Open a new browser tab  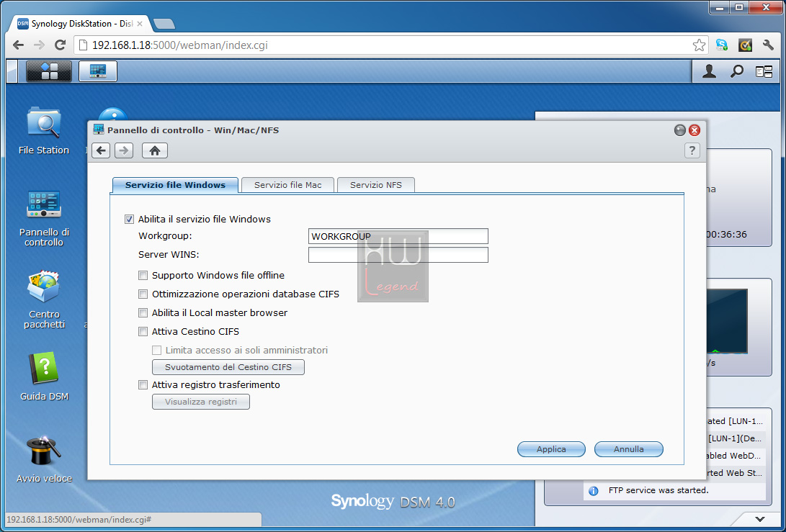(x=164, y=24)
